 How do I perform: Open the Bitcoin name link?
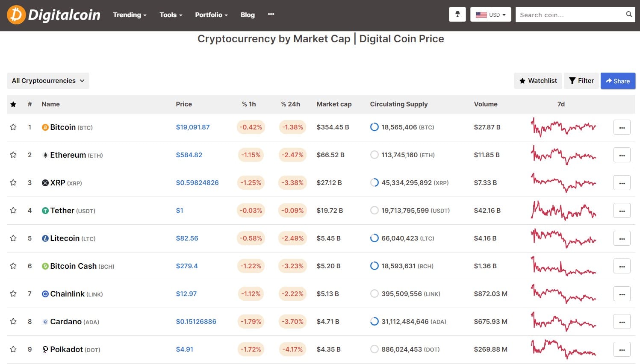[63, 127]
